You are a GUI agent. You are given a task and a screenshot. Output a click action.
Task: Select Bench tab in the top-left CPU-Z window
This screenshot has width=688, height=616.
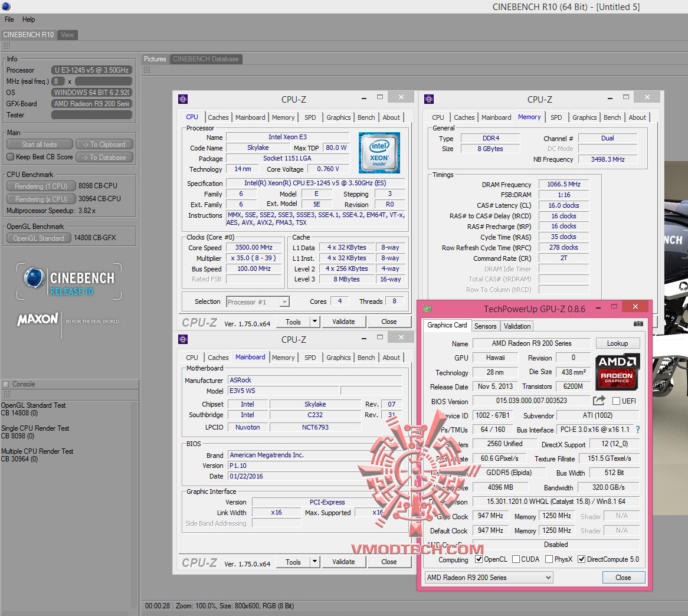[366, 117]
